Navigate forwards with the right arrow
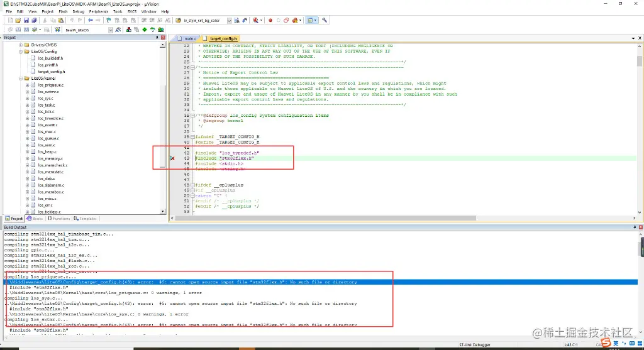 98,20
